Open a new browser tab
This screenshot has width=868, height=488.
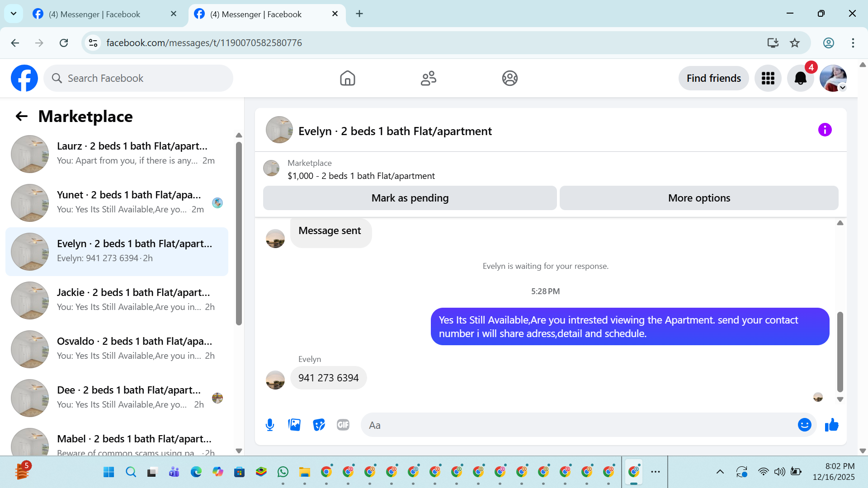[359, 14]
